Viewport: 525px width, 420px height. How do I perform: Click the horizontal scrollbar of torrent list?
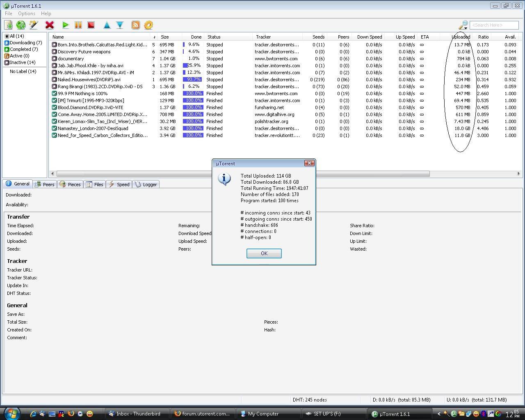pyautogui.click(x=243, y=174)
